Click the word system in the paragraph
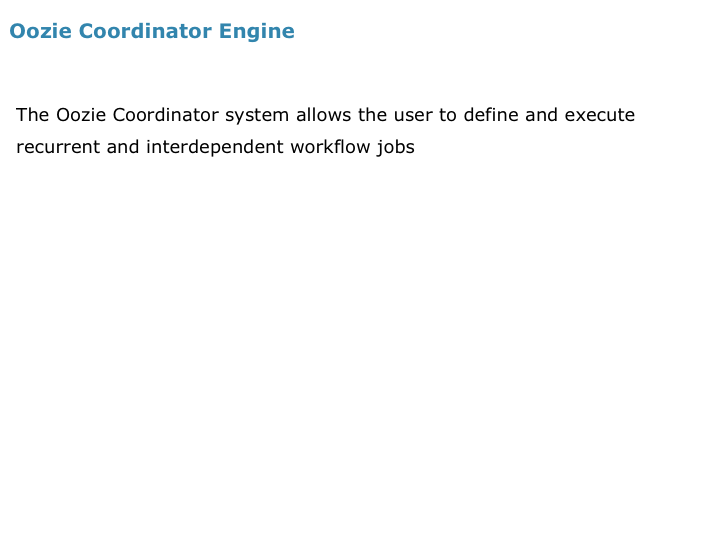720x540 pixels. coord(257,116)
